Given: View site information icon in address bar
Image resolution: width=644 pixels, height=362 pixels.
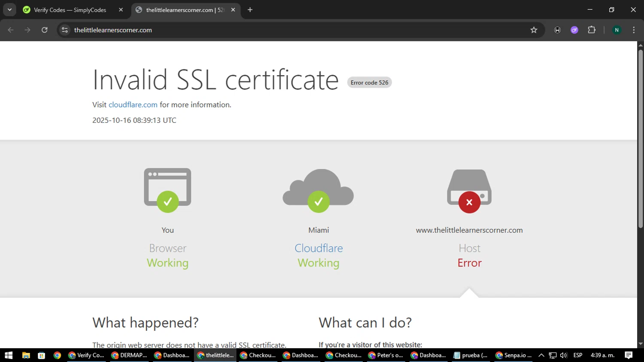Looking at the screenshot, I should pyautogui.click(x=65, y=30).
